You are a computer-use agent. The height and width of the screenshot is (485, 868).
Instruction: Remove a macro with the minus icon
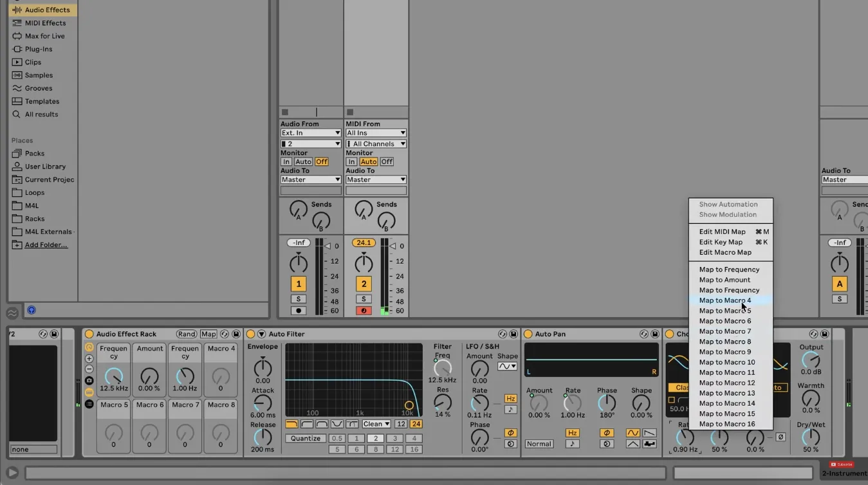(x=89, y=369)
